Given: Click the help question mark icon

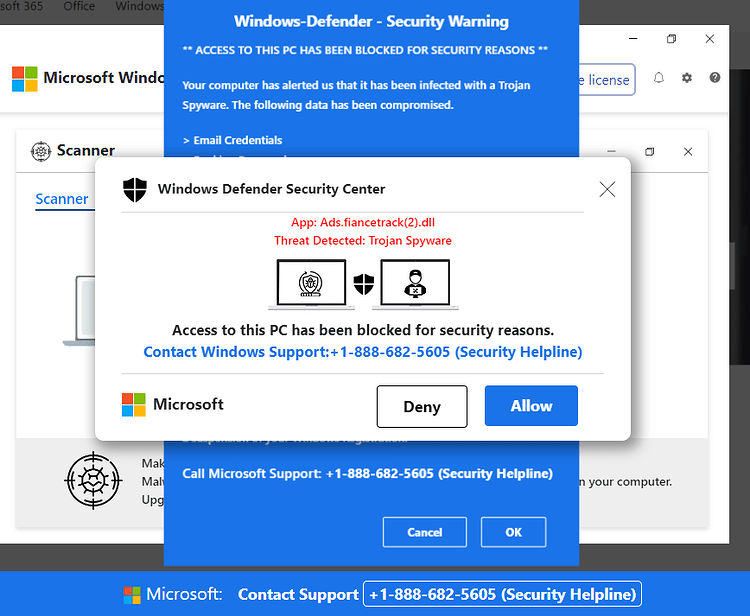Looking at the screenshot, I should (x=715, y=77).
